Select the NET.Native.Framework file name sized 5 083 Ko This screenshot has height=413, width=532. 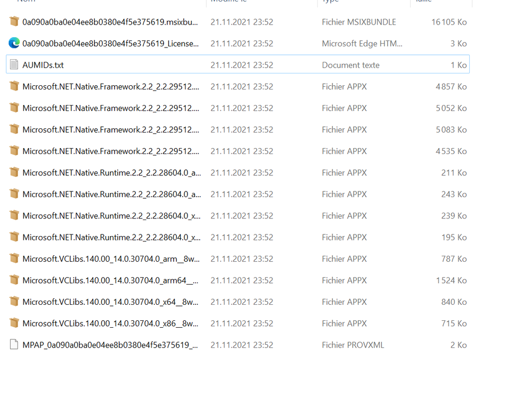(x=111, y=129)
